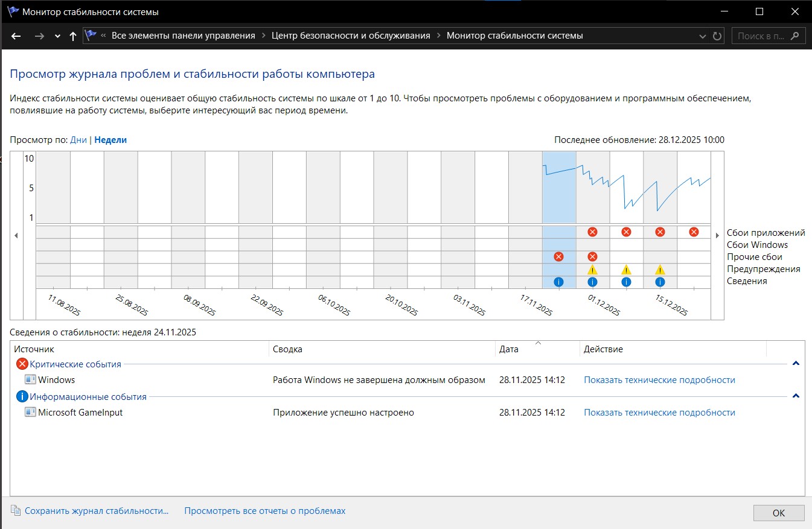Open the address bar history dropdown
This screenshot has width=812, height=529.
click(x=702, y=36)
